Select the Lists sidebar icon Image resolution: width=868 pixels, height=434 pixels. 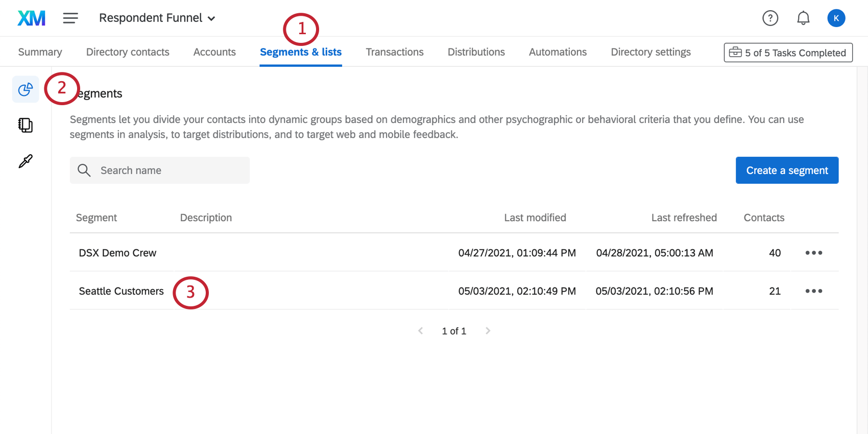26,125
